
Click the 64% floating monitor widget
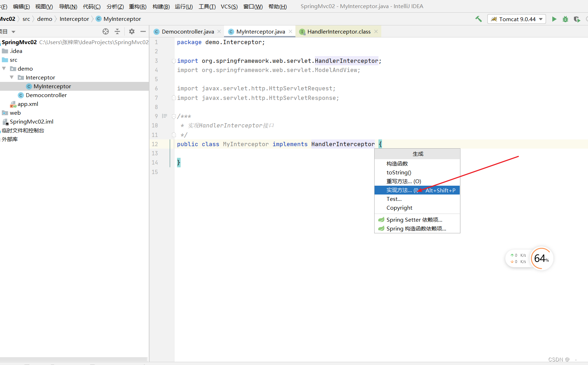[541, 258]
